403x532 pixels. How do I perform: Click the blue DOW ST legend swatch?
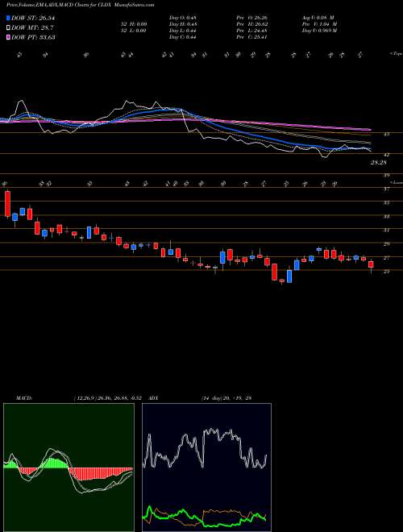coord(9,18)
